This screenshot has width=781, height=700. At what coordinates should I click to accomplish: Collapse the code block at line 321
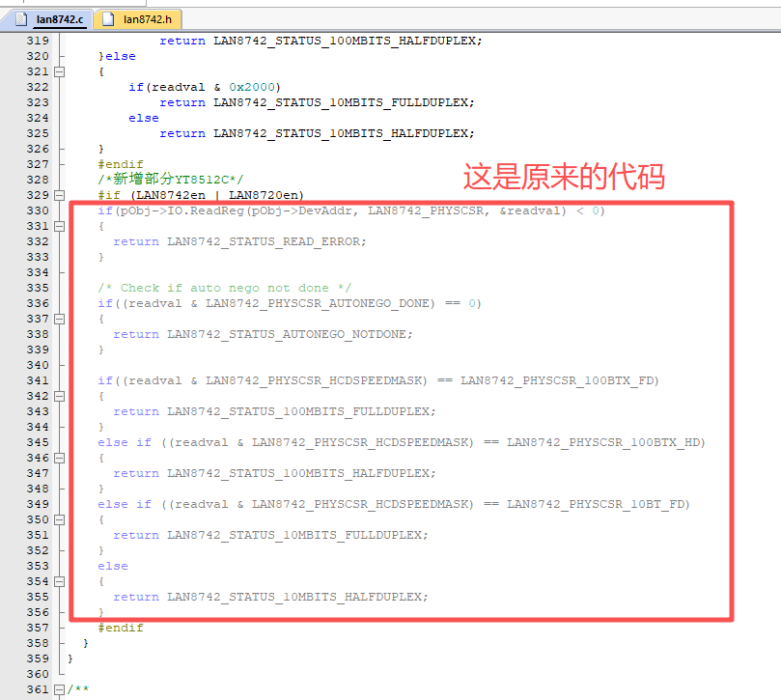pos(59,71)
